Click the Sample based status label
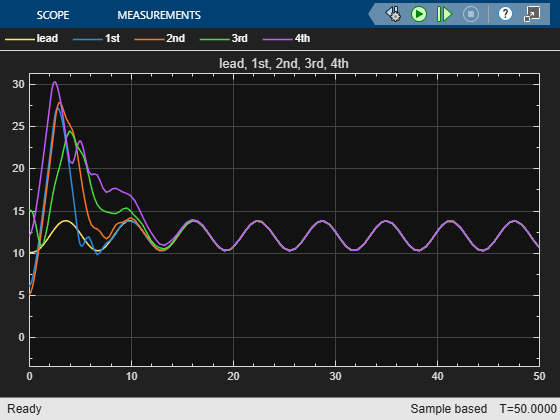Viewport: 560px width, 420px height. (x=449, y=409)
